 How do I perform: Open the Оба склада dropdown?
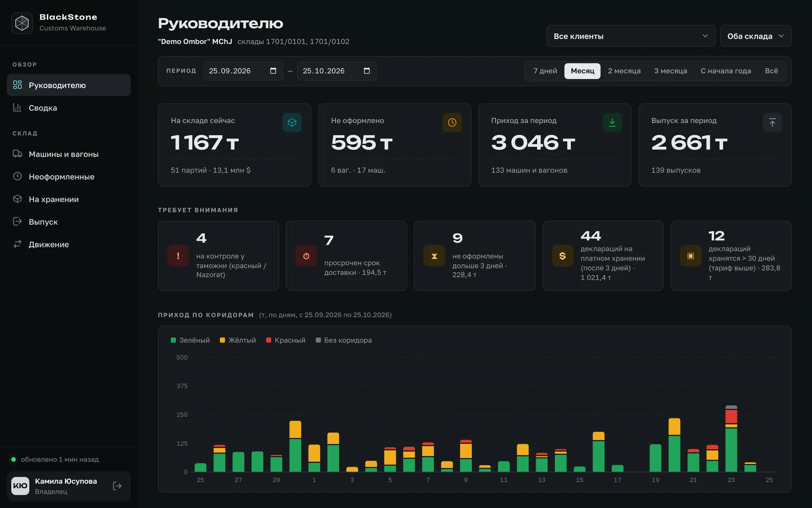[756, 36]
